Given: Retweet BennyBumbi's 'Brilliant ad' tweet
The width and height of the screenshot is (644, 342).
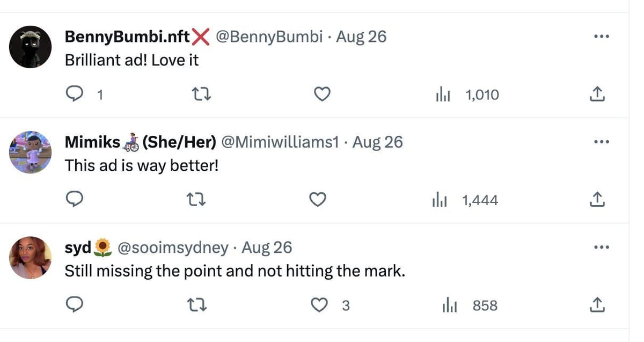Looking at the screenshot, I should pos(201,95).
